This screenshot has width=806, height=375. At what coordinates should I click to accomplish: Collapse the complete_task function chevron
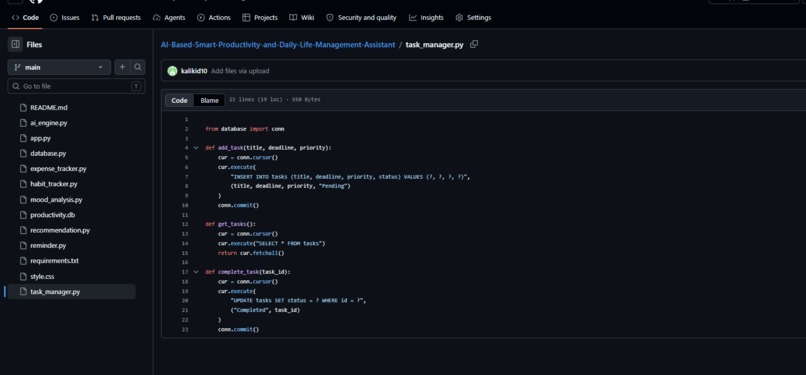pyautogui.click(x=196, y=272)
